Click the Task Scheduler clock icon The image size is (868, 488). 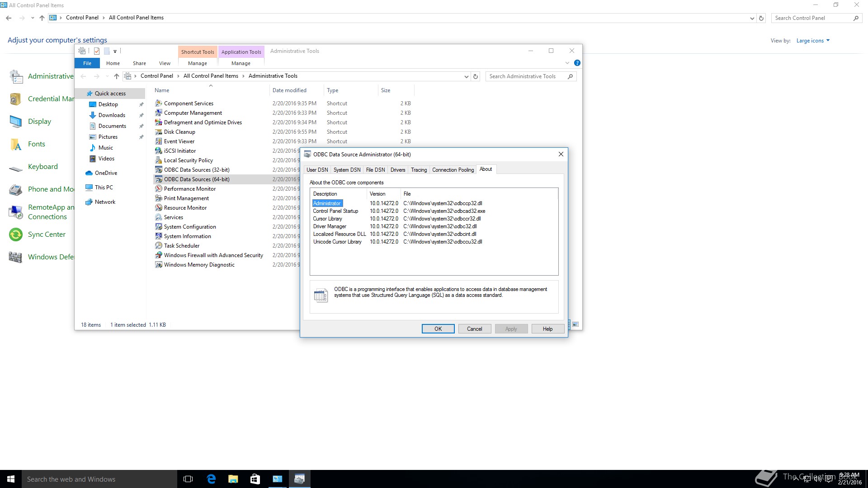(x=158, y=246)
